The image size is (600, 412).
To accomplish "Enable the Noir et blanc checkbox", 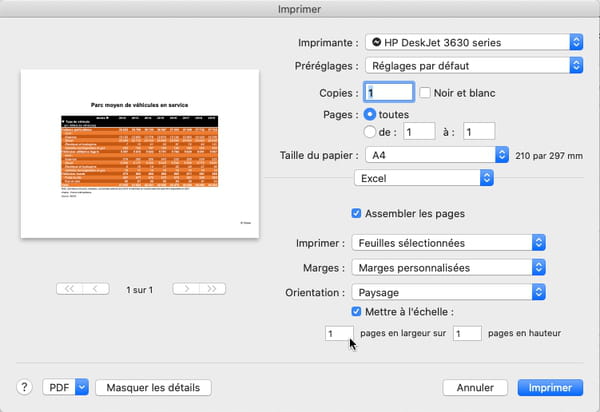I will (x=425, y=93).
